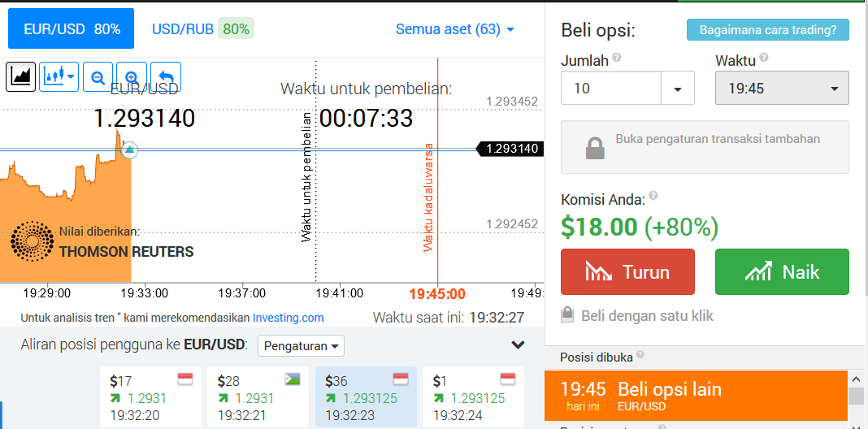The image size is (868, 429).
Task: Open the Pengaturan dropdown
Action: coord(301,346)
